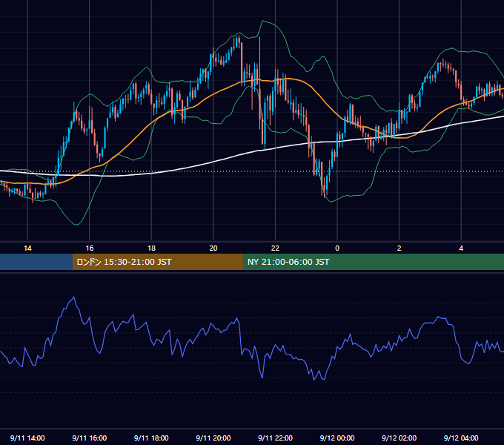Click the 0 hour axis label

pyautogui.click(x=337, y=248)
